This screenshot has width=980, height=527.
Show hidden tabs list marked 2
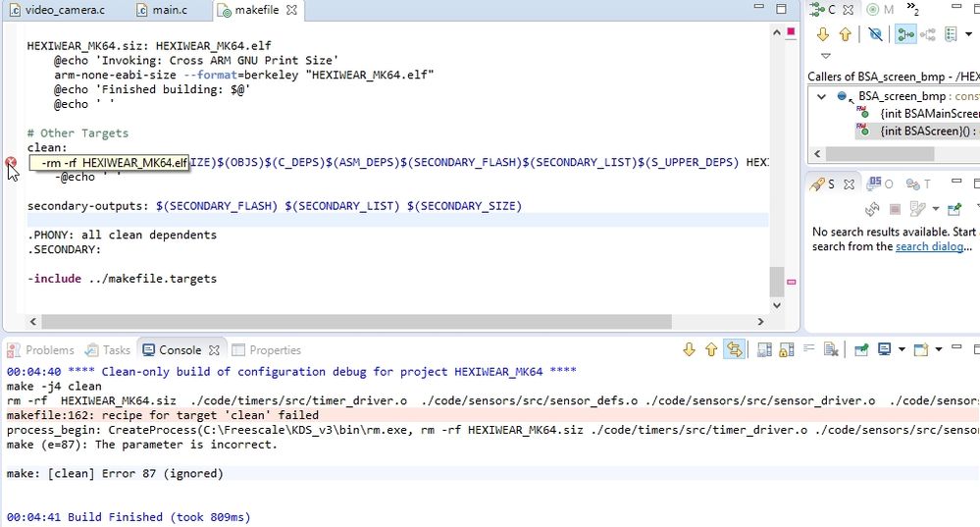pyautogui.click(x=912, y=9)
